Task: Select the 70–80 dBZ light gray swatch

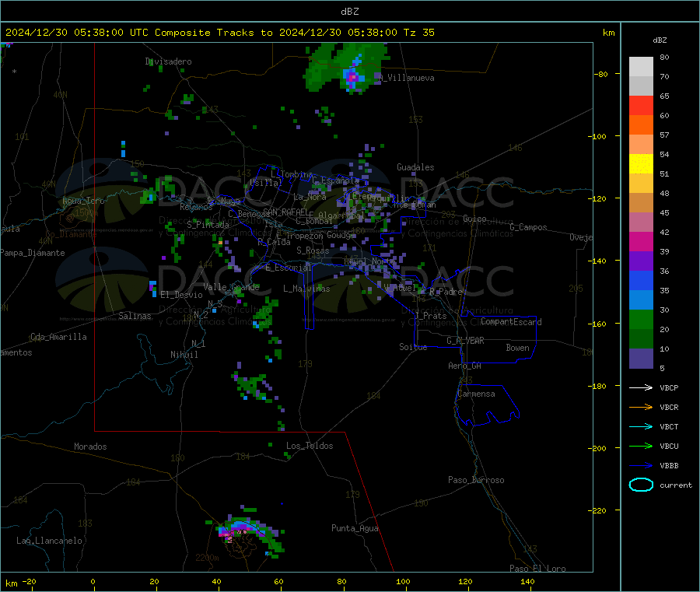Action: click(x=641, y=67)
